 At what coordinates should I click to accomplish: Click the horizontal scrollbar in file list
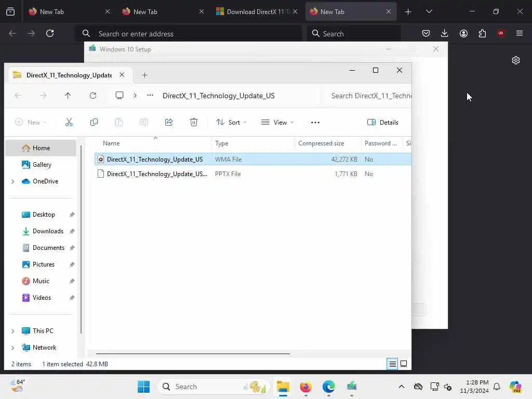(x=193, y=353)
